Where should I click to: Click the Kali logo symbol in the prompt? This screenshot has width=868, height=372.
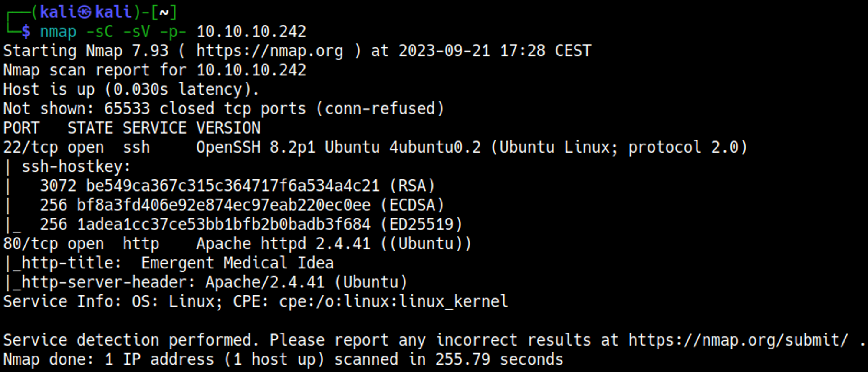coord(86,12)
